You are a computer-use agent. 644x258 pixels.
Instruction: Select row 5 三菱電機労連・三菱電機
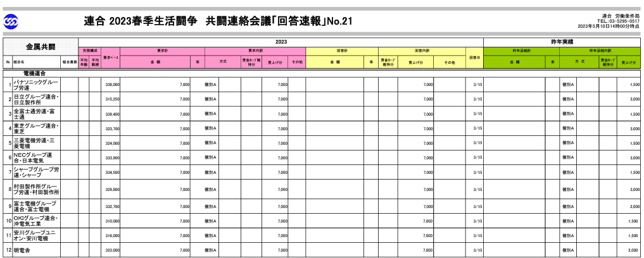point(322,143)
